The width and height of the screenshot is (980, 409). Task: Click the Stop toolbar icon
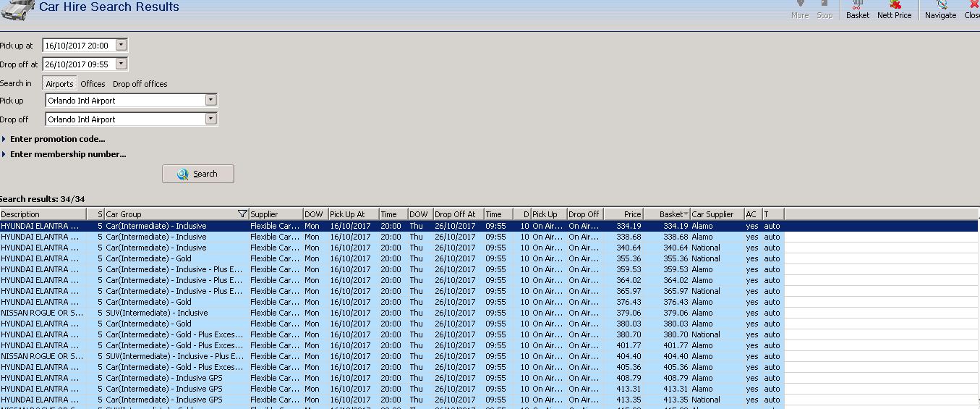pyautogui.click(x=825, y=9)
